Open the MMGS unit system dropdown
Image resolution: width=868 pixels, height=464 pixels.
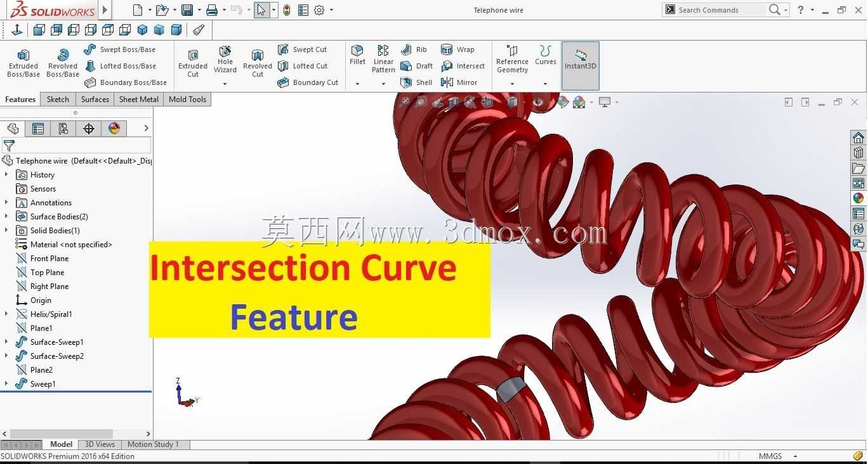click(795, 456)
